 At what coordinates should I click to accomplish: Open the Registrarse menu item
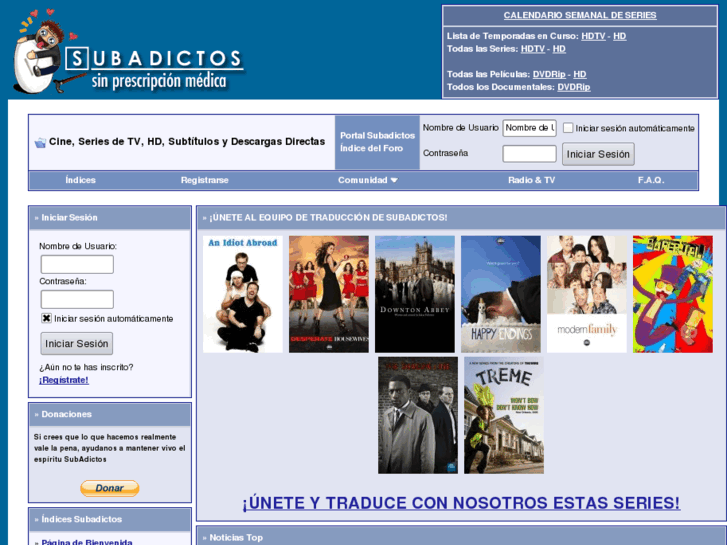click(x=204, y=180)
